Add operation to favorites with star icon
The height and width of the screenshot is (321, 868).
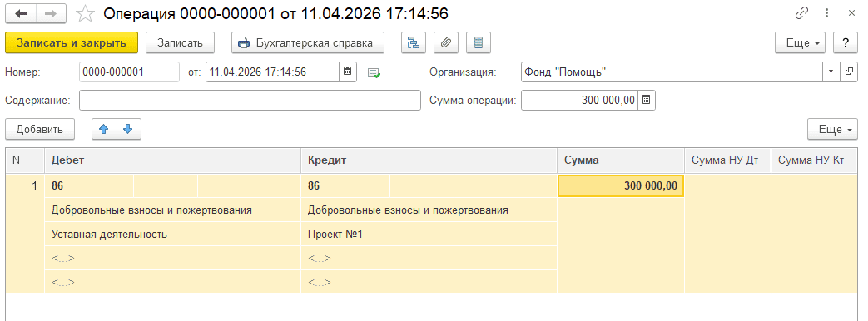tap(85, 14)
